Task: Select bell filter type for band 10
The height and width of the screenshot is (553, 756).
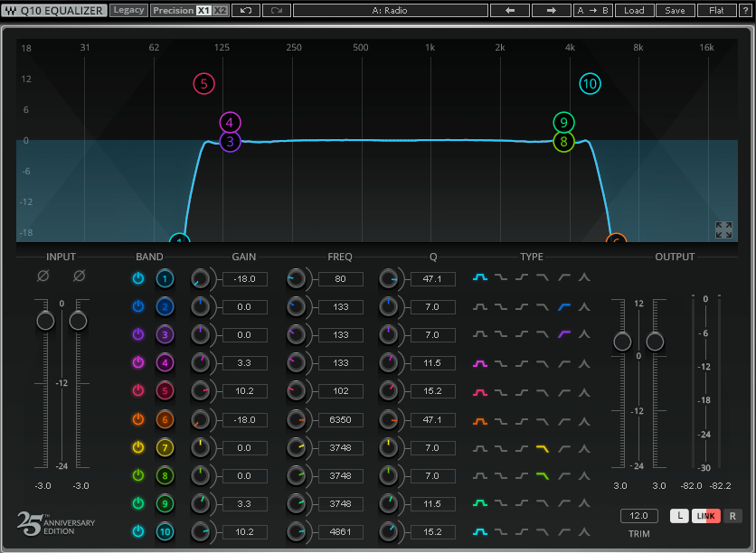Action: click(479, 532)
